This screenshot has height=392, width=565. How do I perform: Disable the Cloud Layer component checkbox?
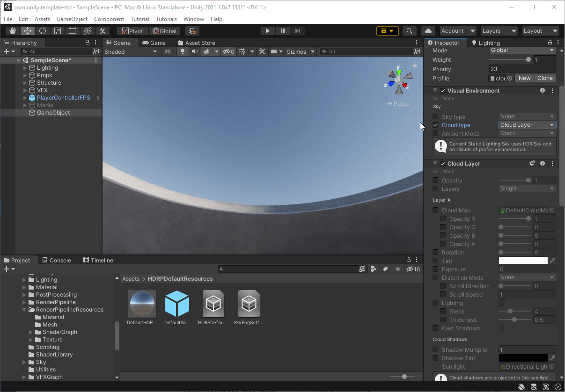pyautogui.click(x=443, y=163)
